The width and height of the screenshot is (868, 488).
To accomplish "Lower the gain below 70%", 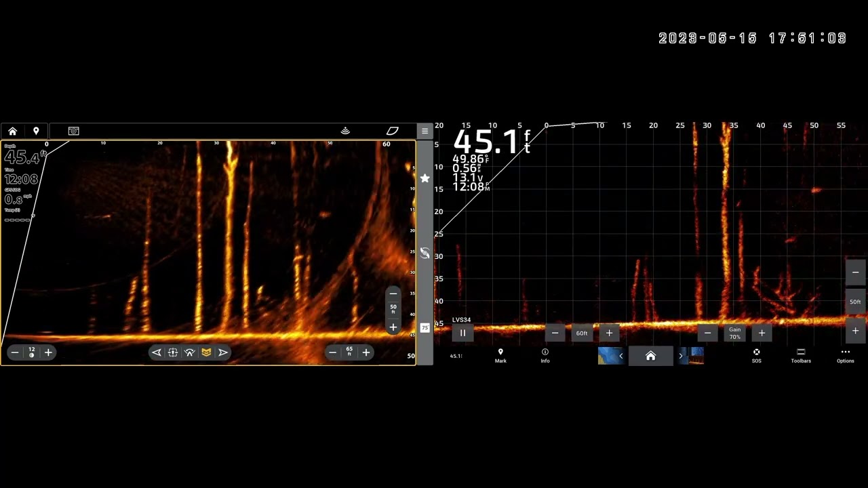I will 707,333.
